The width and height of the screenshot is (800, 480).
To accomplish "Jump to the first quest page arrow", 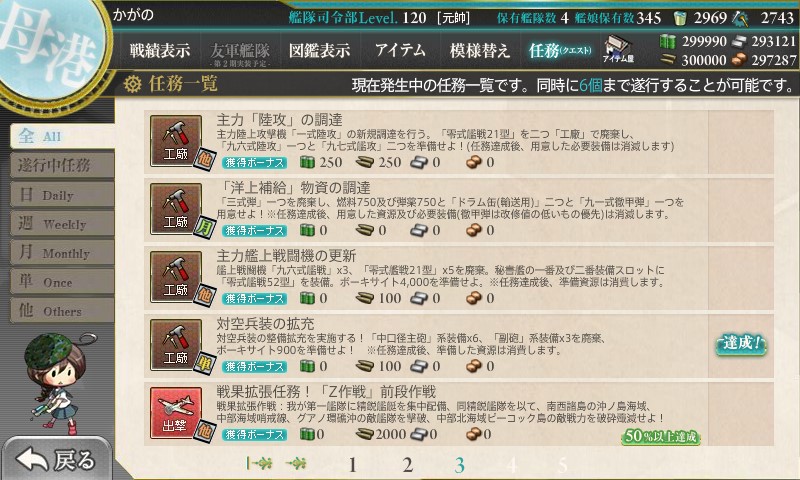I will 259,463.
